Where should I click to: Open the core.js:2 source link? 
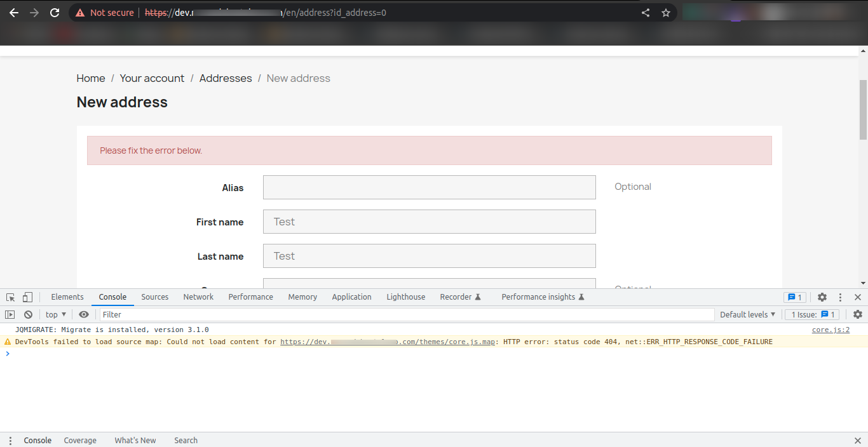click(831, 330)
